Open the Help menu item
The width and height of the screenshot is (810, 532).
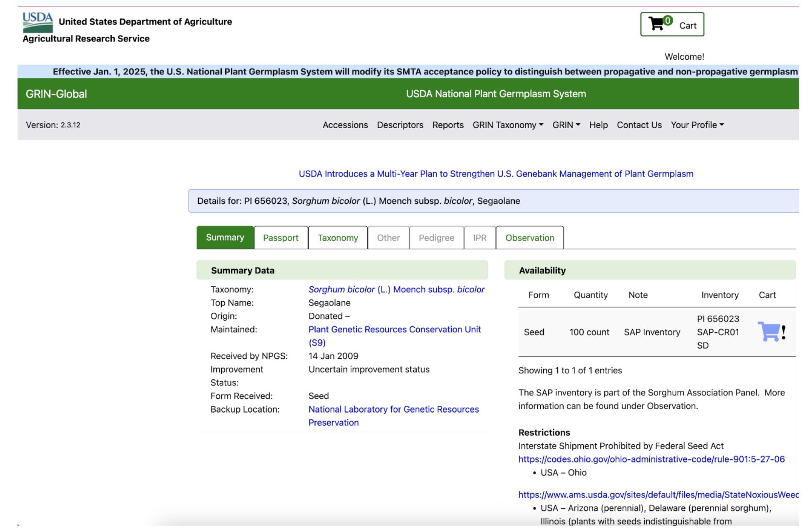pos(598,125)
